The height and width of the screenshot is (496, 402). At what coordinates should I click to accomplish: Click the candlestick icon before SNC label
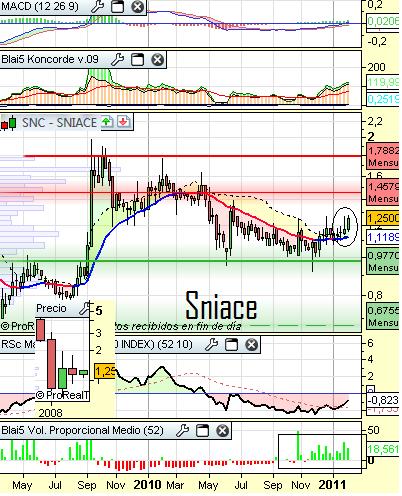click(x=9, y=123)
